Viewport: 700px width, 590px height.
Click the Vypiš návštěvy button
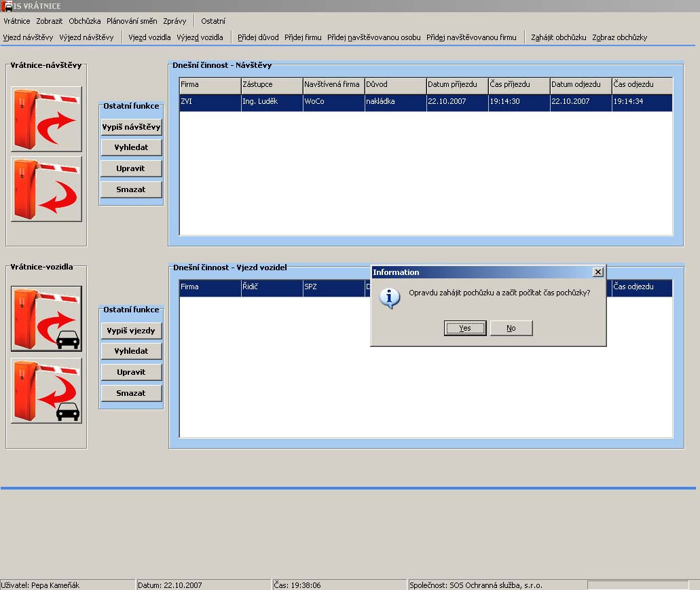tap(131, 127)
